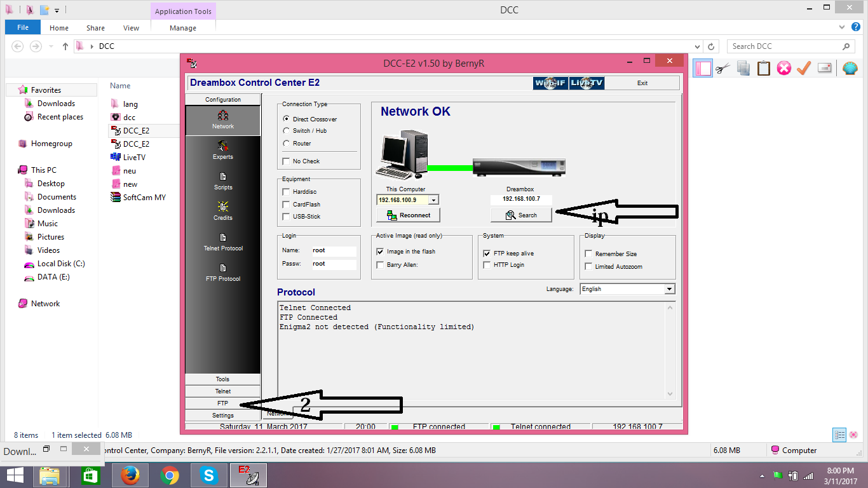
Task: Click the orange checkmark icon
Action: [804, 68]
